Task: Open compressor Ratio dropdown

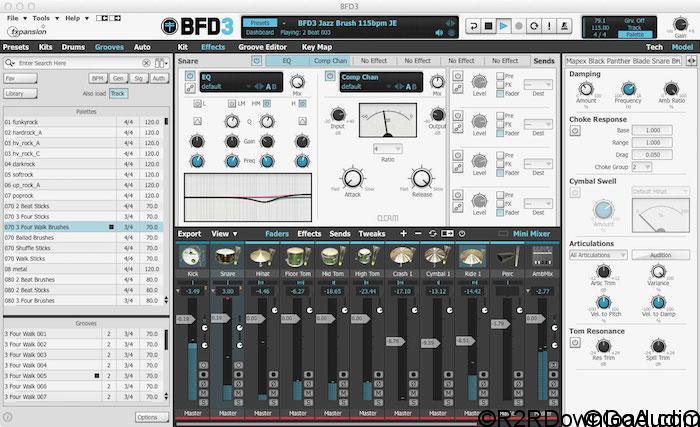Action: (x=388, y=149)
